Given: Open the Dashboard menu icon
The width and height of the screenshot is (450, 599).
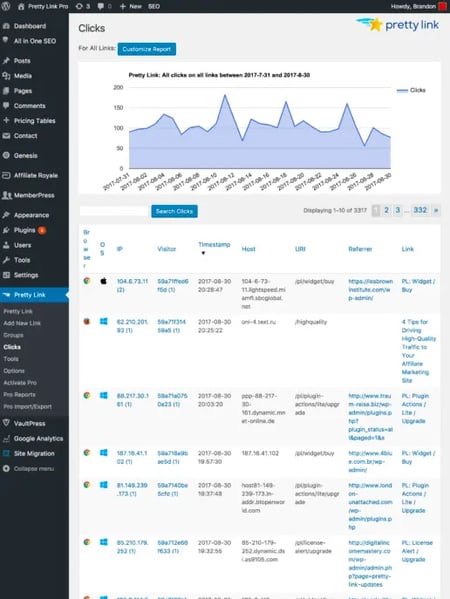Looking at the screenshot, I should coord(6,26).
